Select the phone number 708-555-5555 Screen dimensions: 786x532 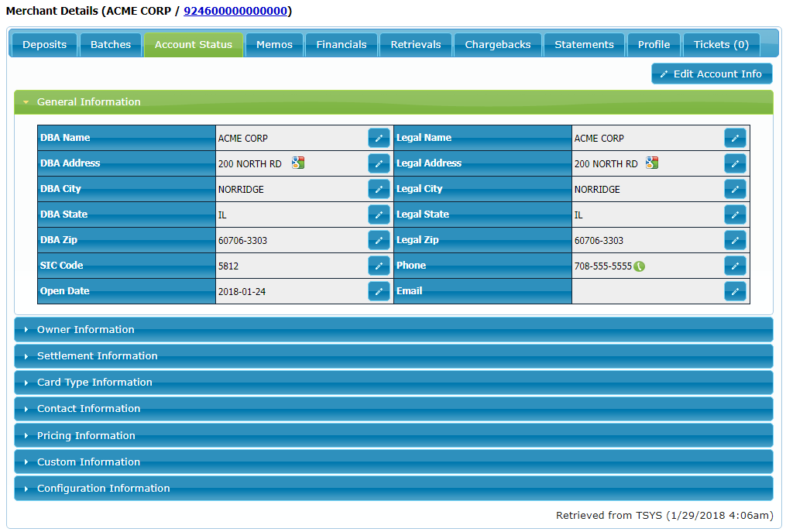[603, 266]
